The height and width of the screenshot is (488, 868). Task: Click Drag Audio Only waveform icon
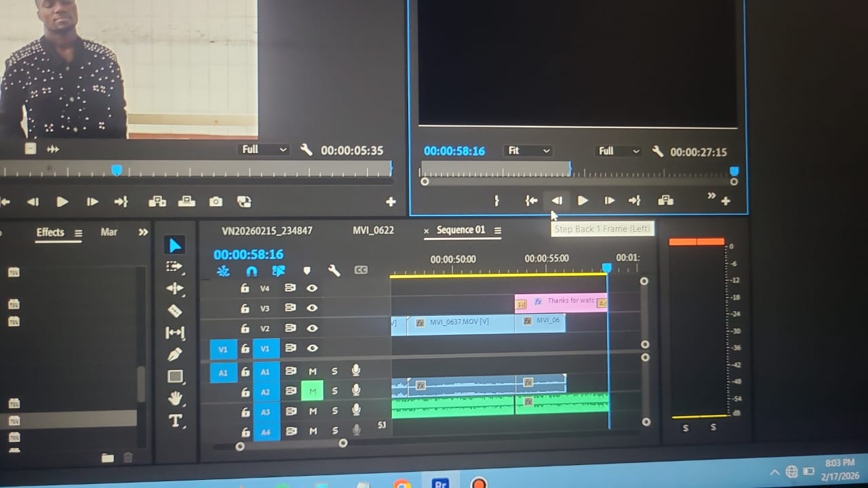53,149
